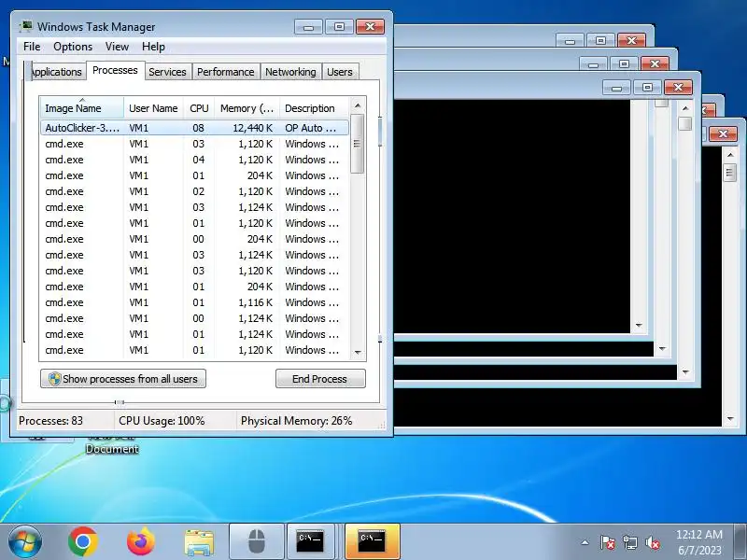747x560 pixels.
Task: Minimize the Task Manager window
Action: pyautogui.click(x=309, y=27)
